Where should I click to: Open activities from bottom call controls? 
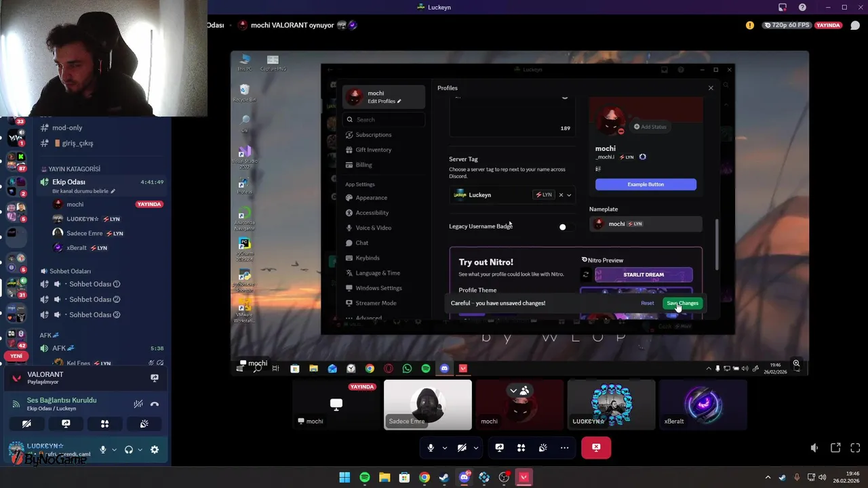(x=521, y=447)
